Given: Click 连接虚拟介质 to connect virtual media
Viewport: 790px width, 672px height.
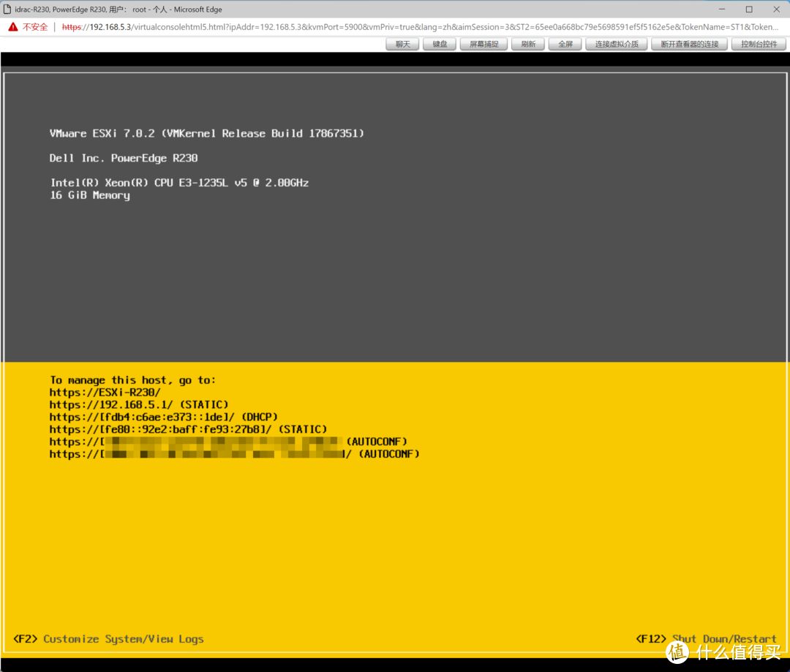Looking at the screenshot, I should point(616,45).
